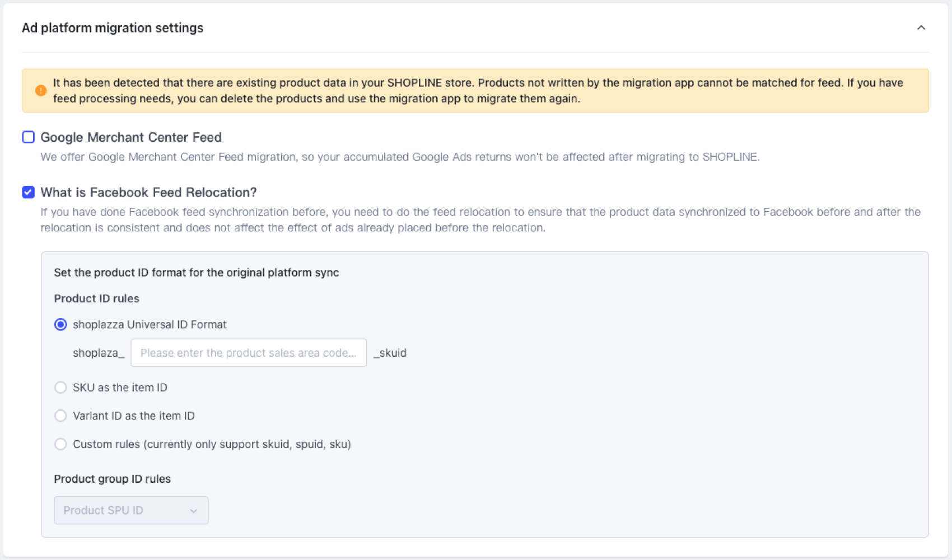This screenshot has height=560, width=952.
Task: Pick the Custom rules radio option
Action: 60,444
